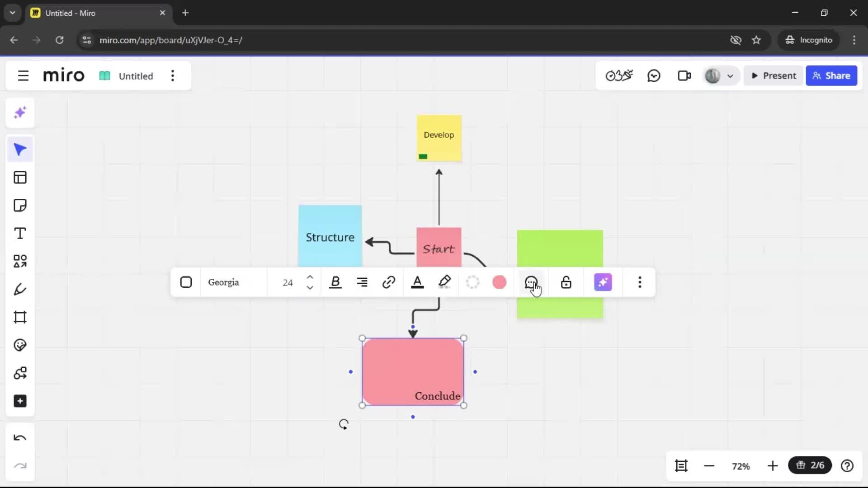Open the tab search dropdown
This screenshot has height=488, width=868.
click(x=13, y=13)
